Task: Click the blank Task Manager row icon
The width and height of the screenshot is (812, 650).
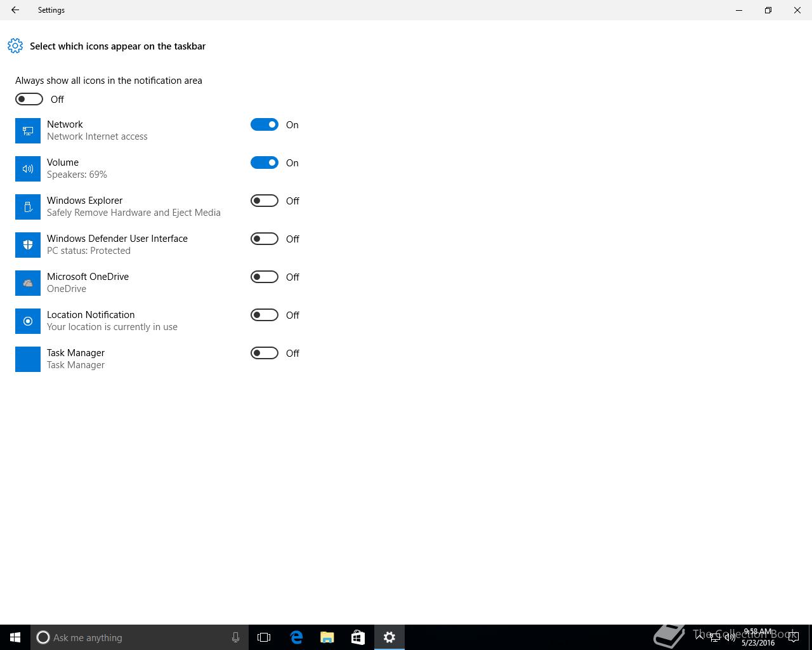Action: click(x=28, y=359)
